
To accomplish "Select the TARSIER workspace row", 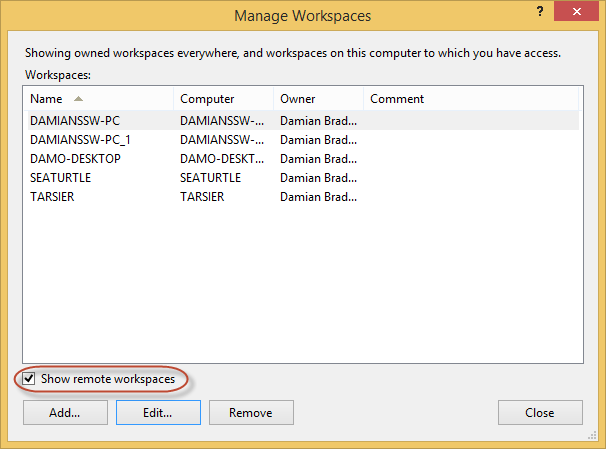I will [303, 197].
